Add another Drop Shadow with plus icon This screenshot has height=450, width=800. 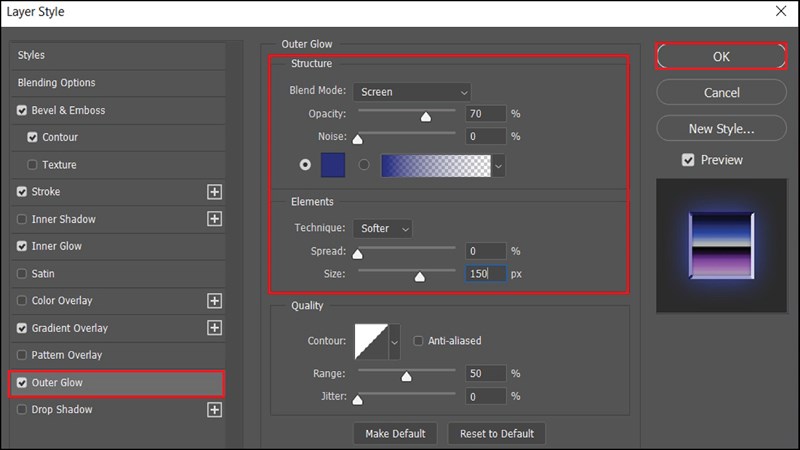214,410
